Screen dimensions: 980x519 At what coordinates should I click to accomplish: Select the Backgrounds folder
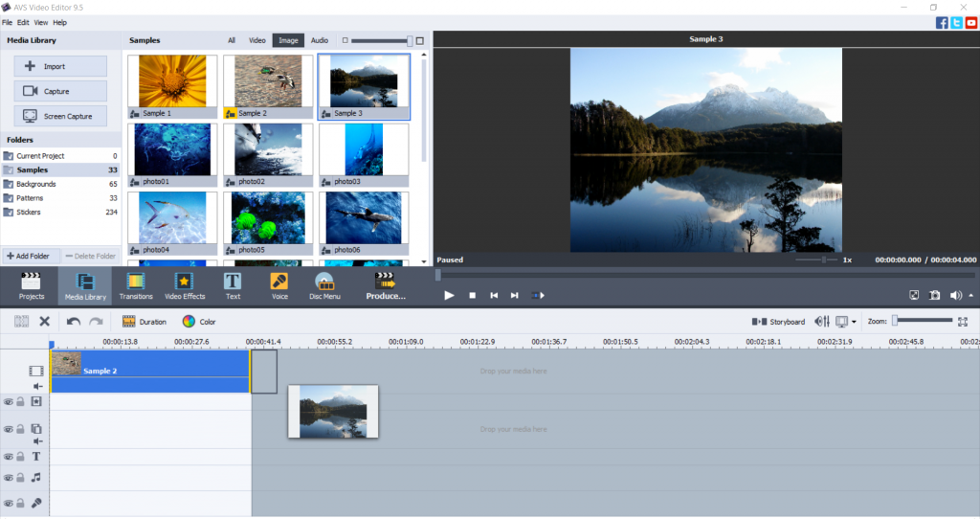coord(36,184)
